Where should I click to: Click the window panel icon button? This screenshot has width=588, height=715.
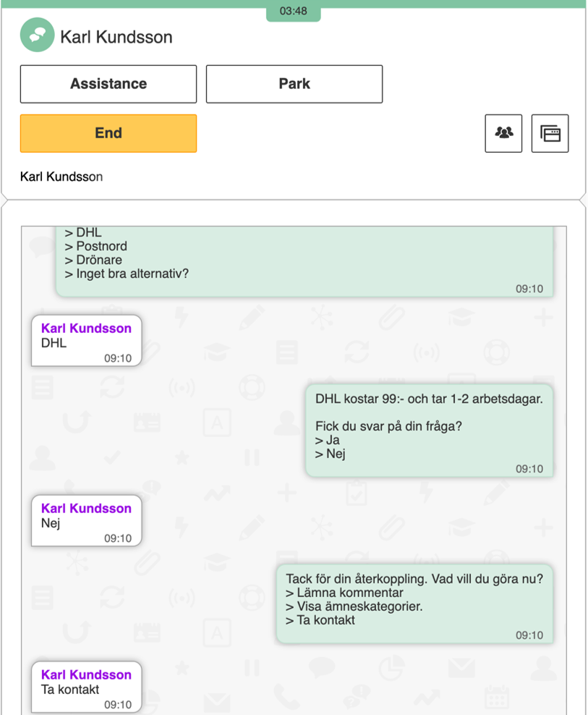[x=550, y=133]
